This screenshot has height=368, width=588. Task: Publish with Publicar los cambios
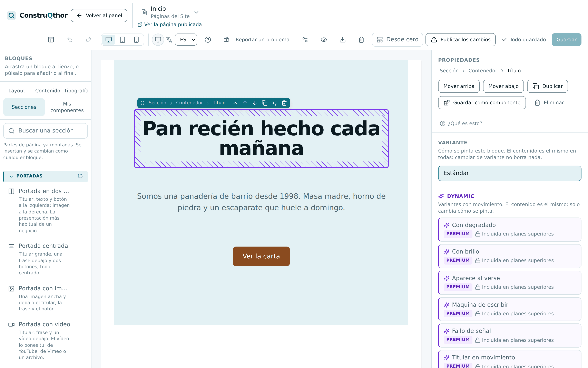(460, 40)
